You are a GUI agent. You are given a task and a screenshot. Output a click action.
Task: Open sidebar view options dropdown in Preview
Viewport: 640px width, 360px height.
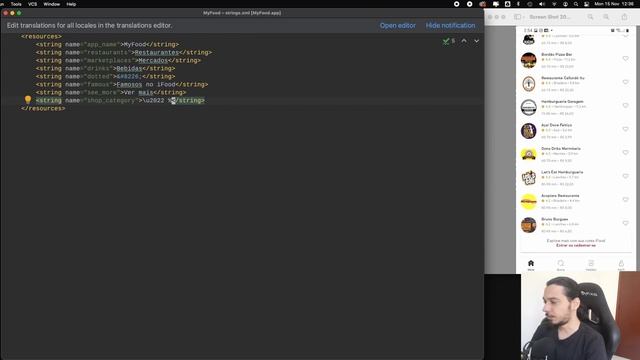pos(524,17)
